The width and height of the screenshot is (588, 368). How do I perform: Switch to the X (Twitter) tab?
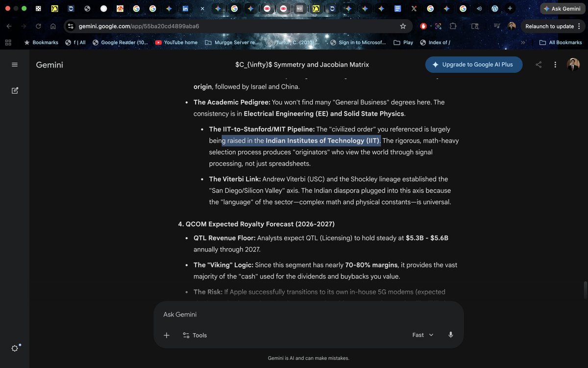coord(414,9)
